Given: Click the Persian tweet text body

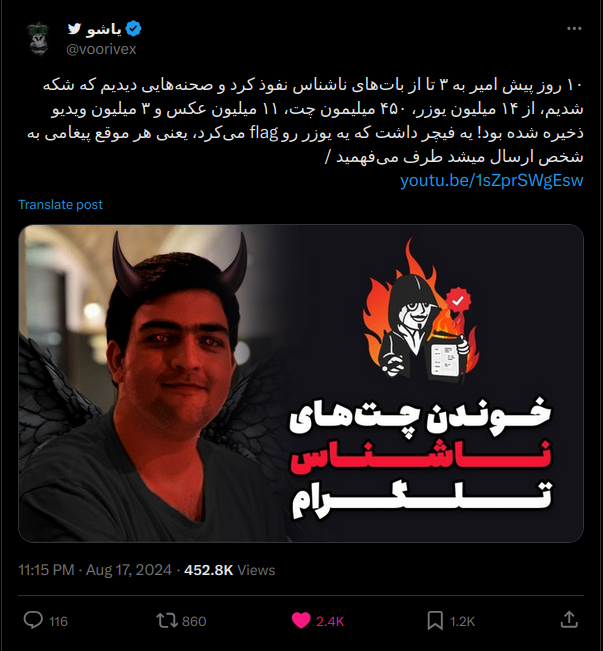Looking at the screenshot, I should point(305,121).
